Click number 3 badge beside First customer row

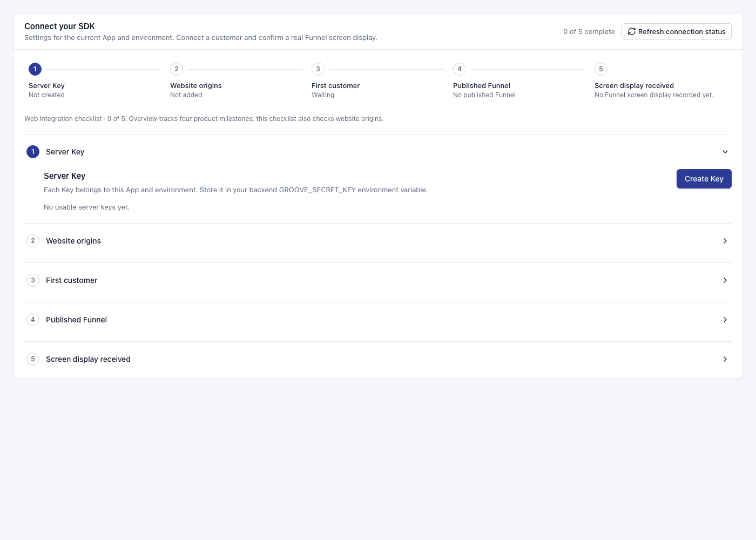tap(33, 280)
